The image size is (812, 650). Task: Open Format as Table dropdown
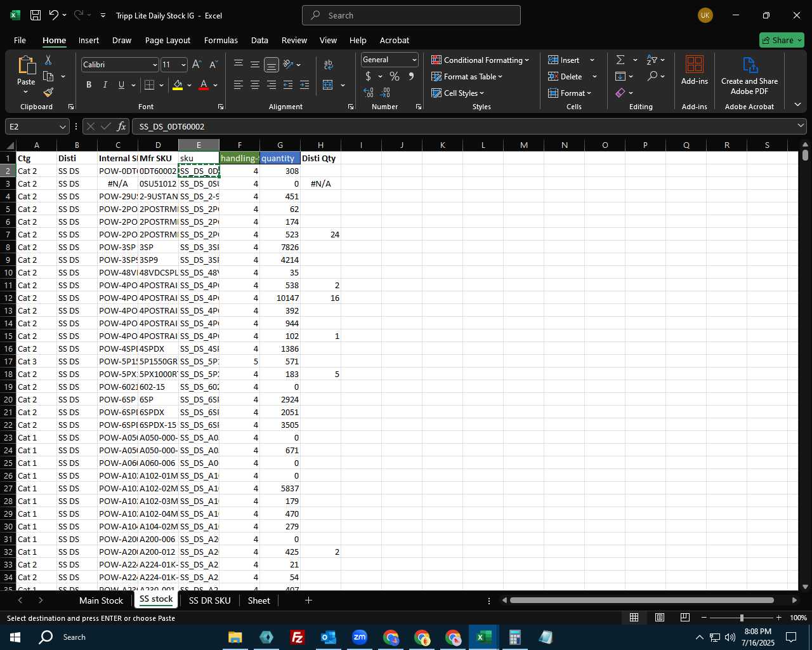click(x=467, y=76)
